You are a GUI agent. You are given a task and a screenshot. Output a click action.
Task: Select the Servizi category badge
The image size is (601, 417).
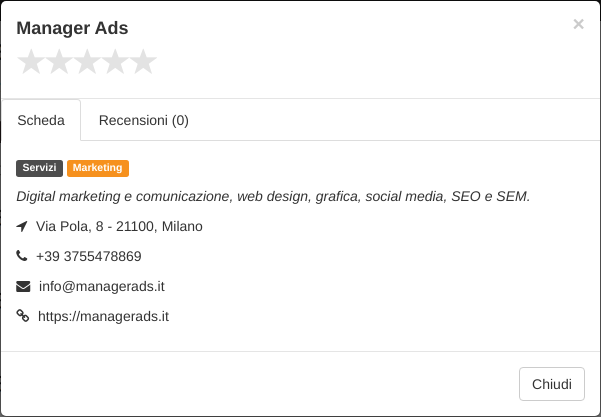(39, 168)
